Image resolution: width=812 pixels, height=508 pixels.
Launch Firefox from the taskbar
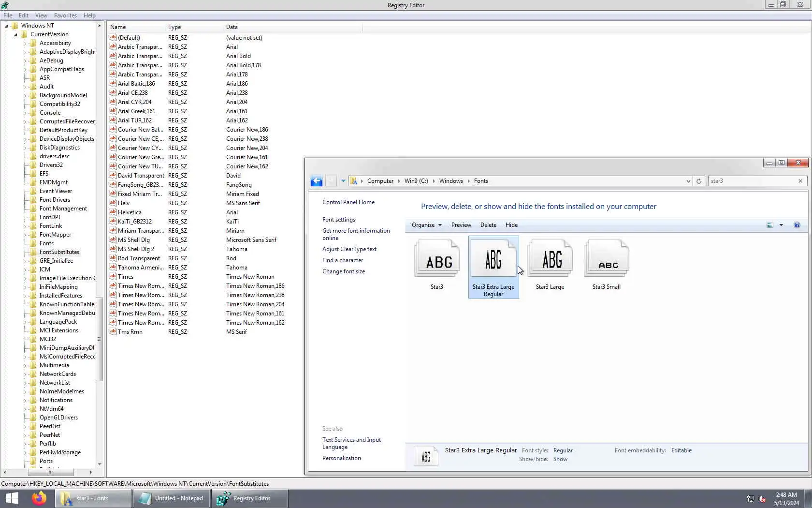click(39, 498)
